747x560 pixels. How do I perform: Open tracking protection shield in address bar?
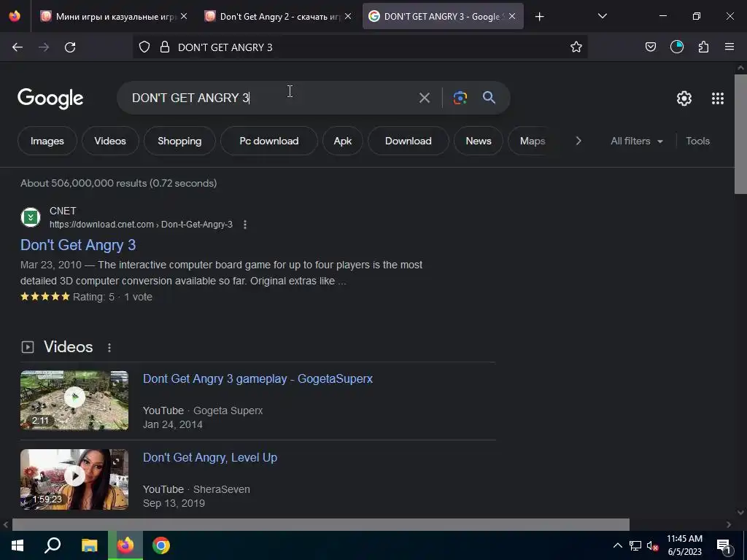click(144, 47)
